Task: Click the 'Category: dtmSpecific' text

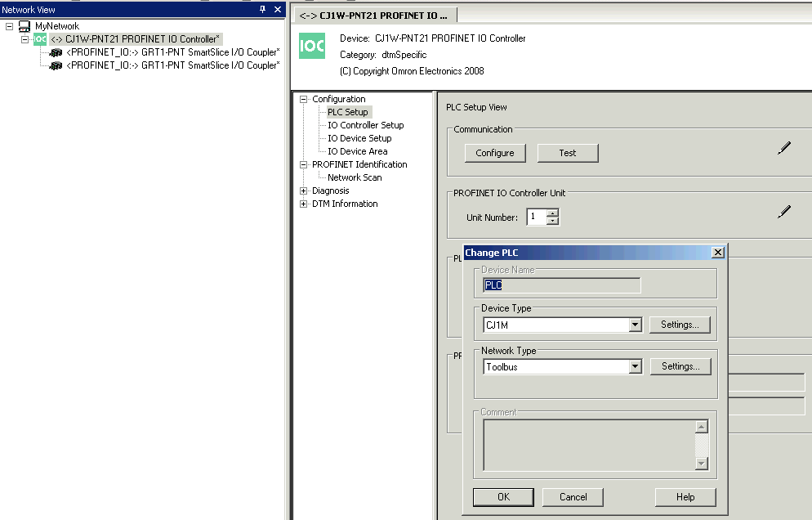Action: (383, 55)
